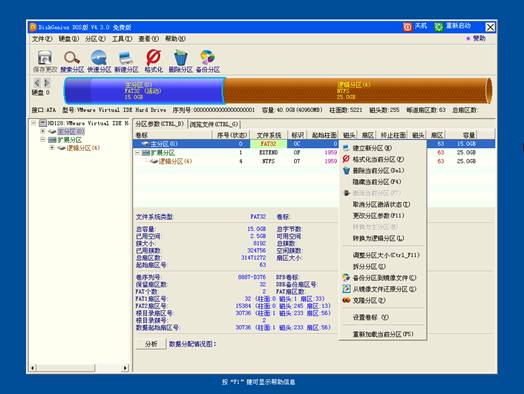Image resolution: width=524 pixels, height=394 pixels.
Task: Open the 查看(V) menu
Action: pyautogui.click(x=148, y=39)
